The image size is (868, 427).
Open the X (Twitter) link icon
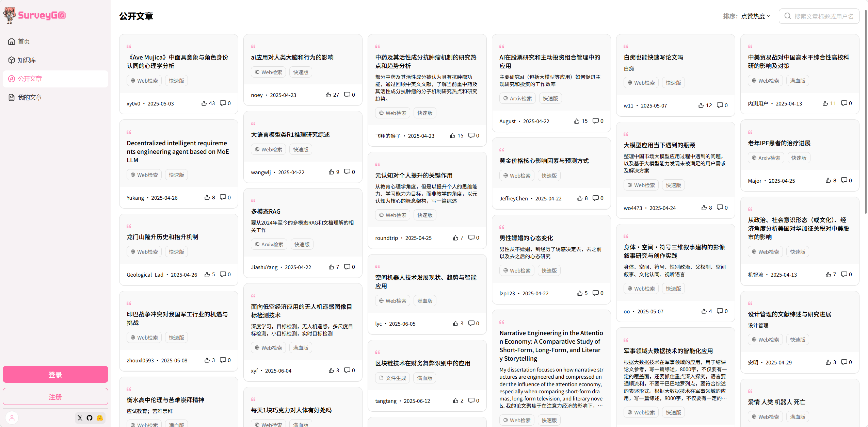click(x=80, y=418)
